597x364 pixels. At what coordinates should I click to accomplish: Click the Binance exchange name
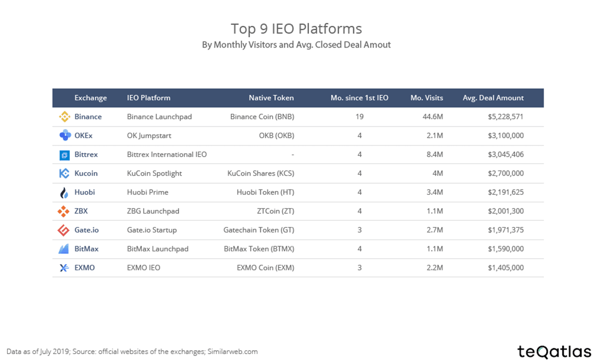point(88,117)
